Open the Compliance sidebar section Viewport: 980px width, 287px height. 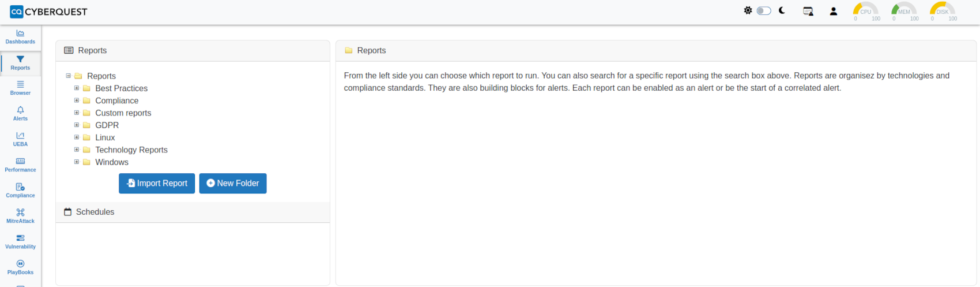[20, 190]
